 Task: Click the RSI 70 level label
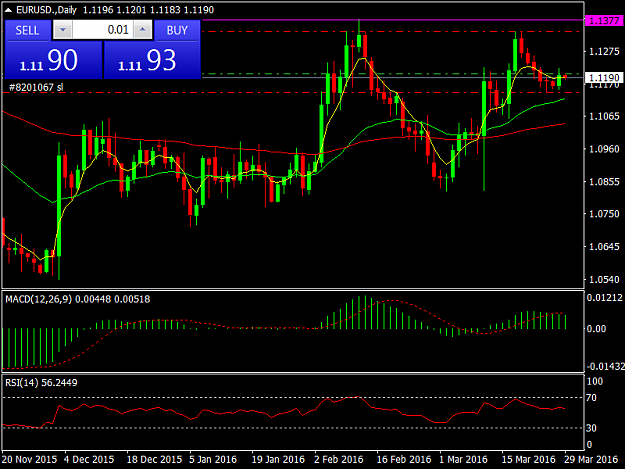coord(592,398)
